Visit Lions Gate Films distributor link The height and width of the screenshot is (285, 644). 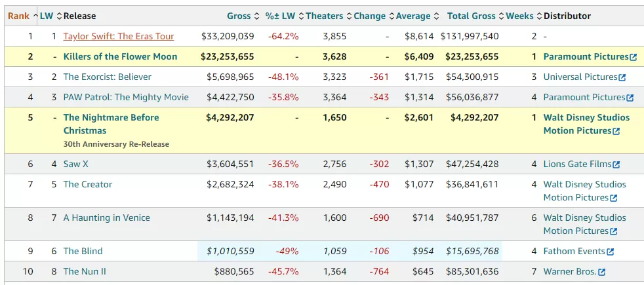[x=578, y=164]
